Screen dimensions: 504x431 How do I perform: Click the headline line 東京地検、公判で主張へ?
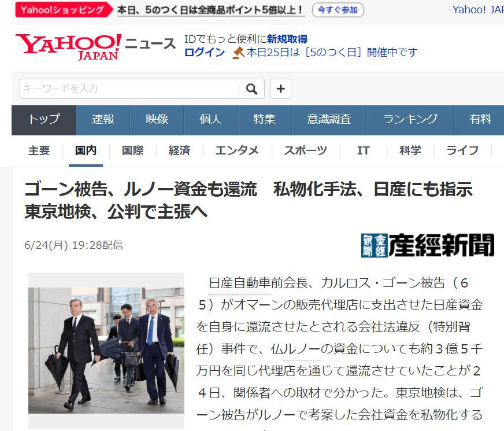coord(116,212)
